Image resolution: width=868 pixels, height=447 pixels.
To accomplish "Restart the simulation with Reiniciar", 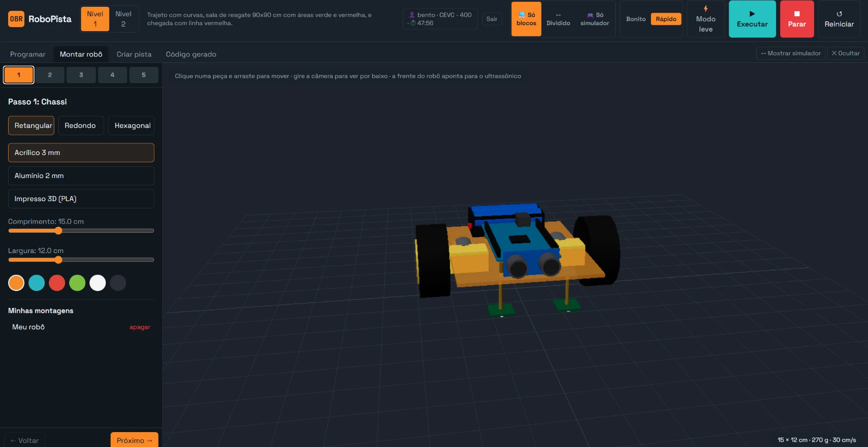I will click(x=839, y=19).
